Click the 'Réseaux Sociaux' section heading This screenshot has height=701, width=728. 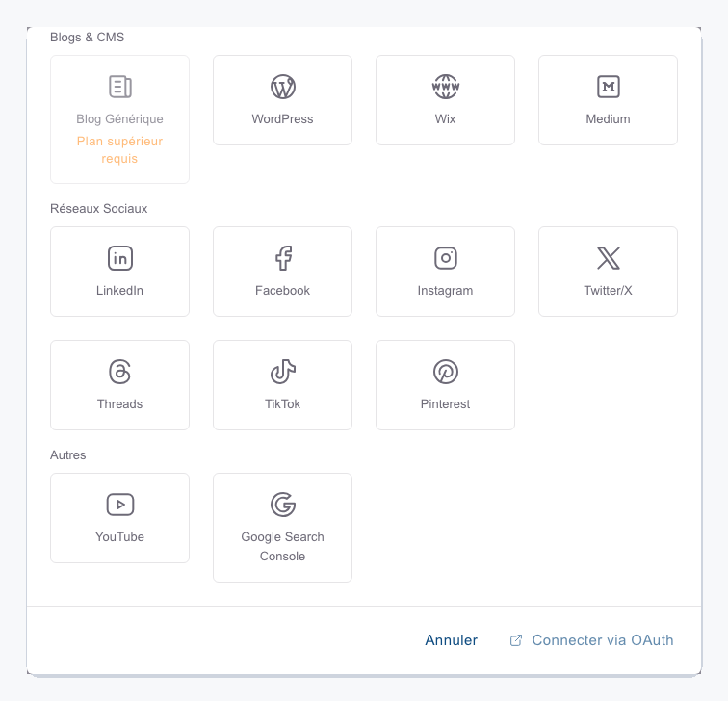[99, 209]
